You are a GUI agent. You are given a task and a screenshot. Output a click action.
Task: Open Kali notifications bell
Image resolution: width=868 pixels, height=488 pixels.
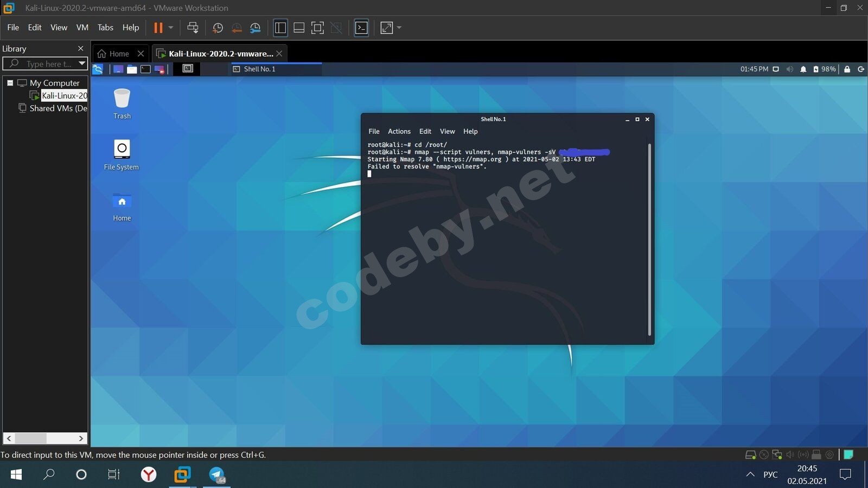click(803, 69)
